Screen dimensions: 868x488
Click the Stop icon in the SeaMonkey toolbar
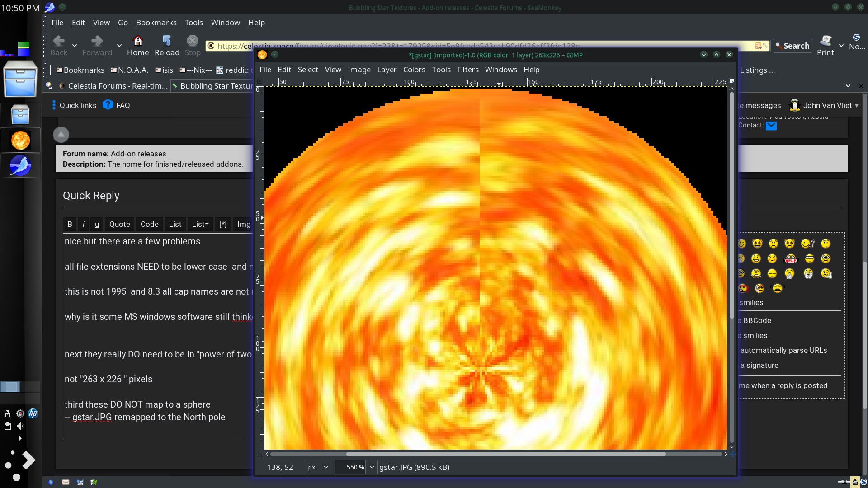[x=193, y=41]
